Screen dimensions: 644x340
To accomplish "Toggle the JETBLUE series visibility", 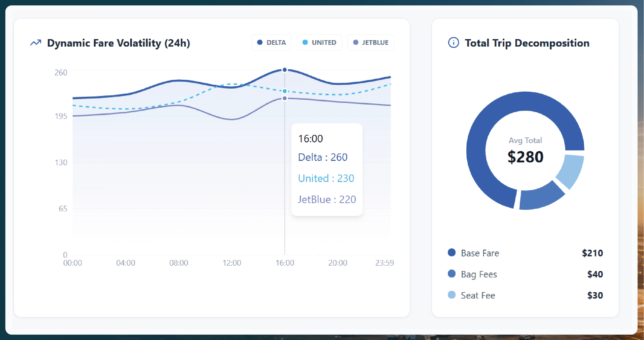I will click(370, 42).
